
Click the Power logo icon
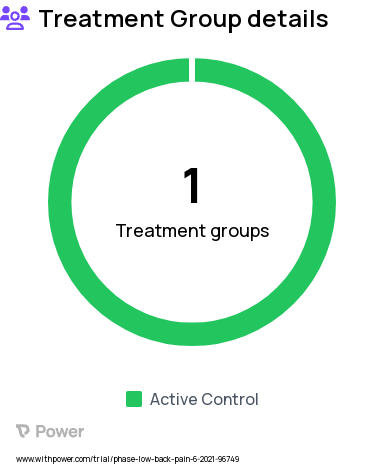23,431
